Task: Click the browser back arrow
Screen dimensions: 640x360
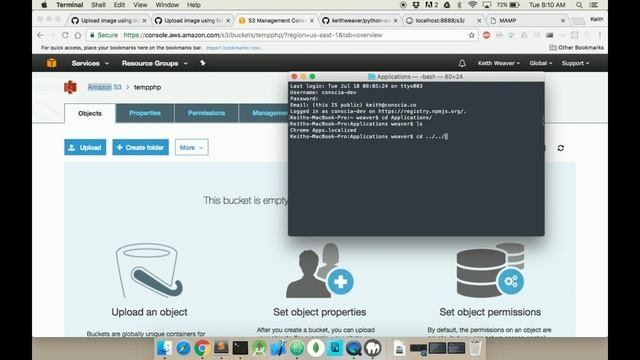Action: (40, 35)
